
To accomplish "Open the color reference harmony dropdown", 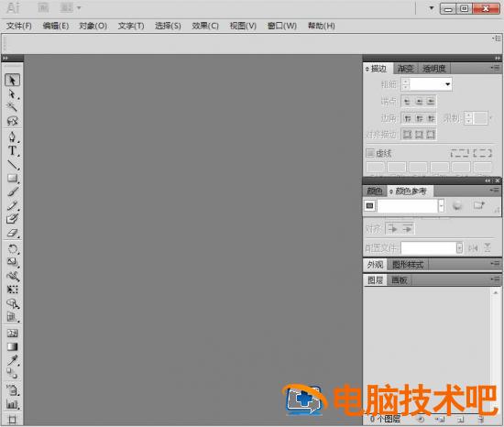I will coord(442,205).
